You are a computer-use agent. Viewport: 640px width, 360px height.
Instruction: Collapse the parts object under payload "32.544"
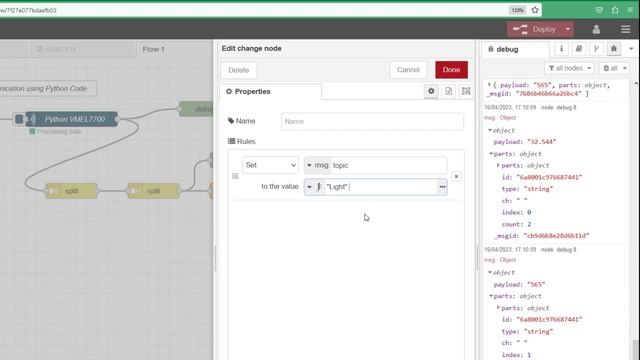click(x=491, y=154)
